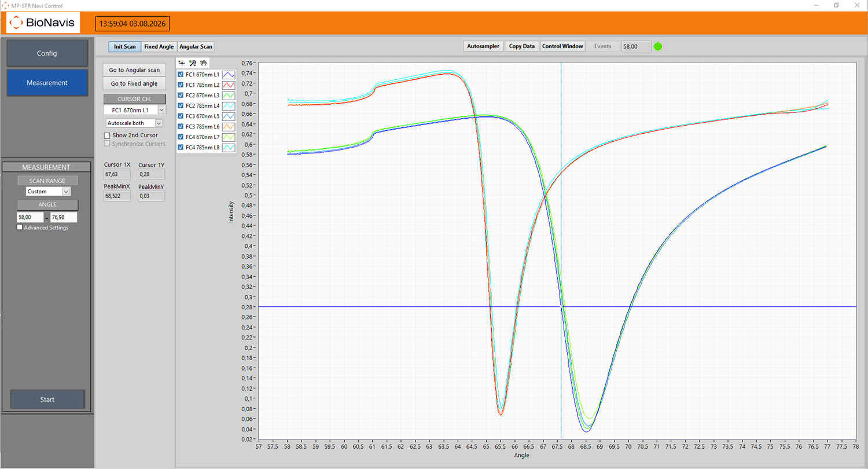Disable the FC4 670nm L7 trace
868x469 pixels.
point(181,137)
